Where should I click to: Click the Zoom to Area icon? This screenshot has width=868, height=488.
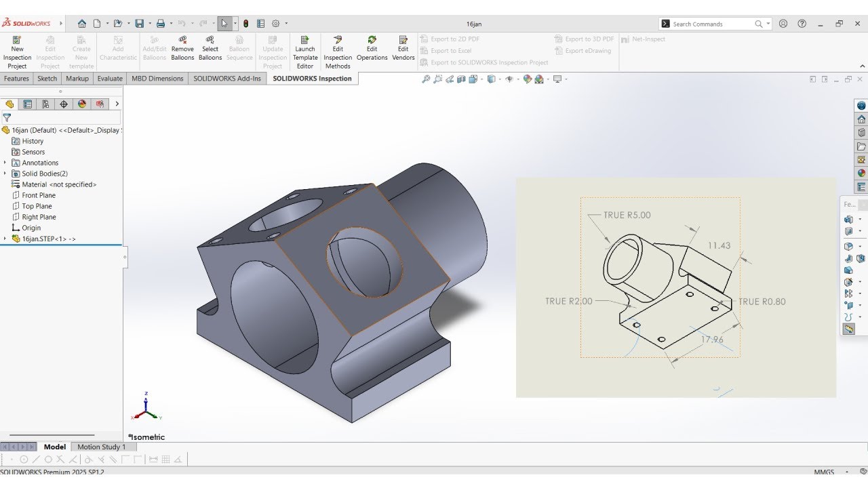click(x=438, y=79)
